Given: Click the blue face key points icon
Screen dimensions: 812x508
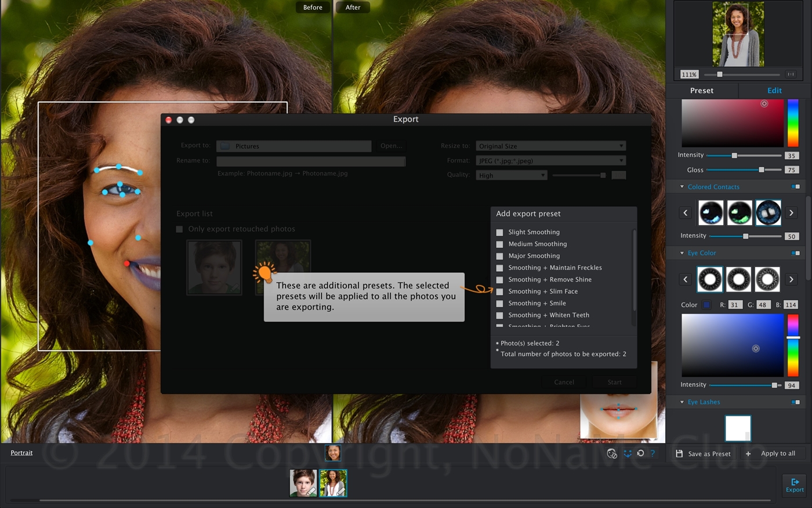Looking at the screenshot, I should tap(628, 453).
